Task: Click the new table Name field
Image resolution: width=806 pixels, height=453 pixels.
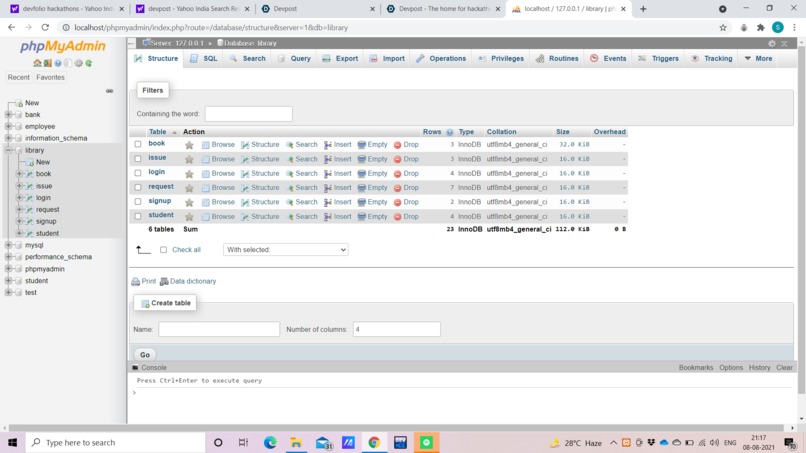Action: tap(219, 329)
